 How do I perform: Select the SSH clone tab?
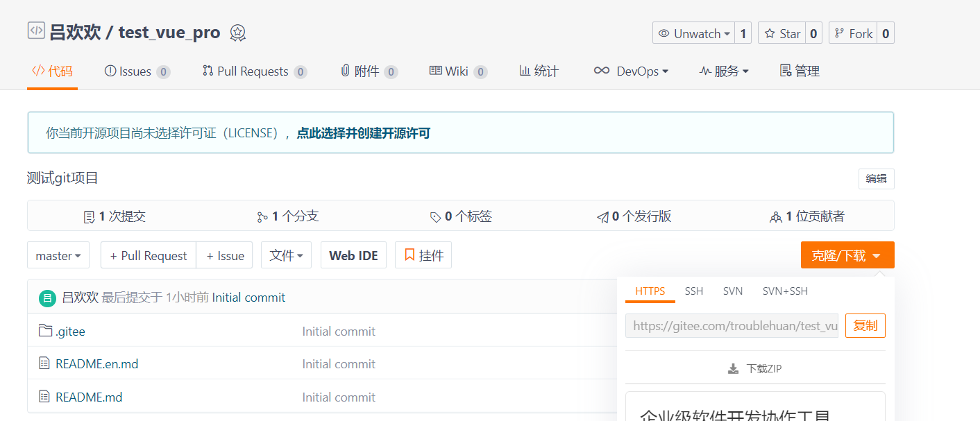tap(694, 291)
